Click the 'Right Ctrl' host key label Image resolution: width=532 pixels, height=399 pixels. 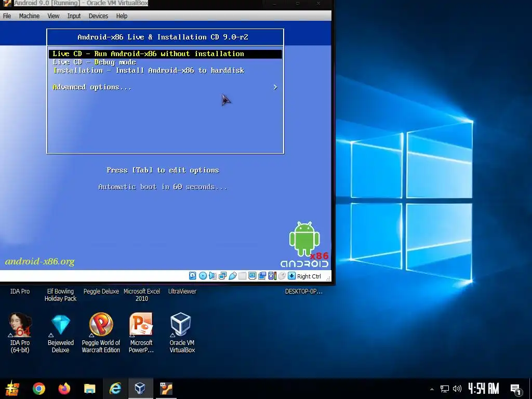coord(309,276)
